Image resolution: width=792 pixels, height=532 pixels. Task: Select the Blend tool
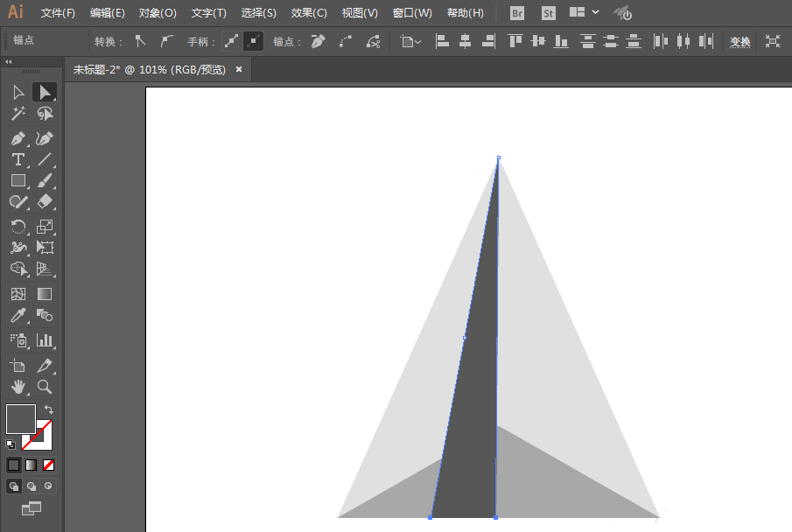[45, 316]
